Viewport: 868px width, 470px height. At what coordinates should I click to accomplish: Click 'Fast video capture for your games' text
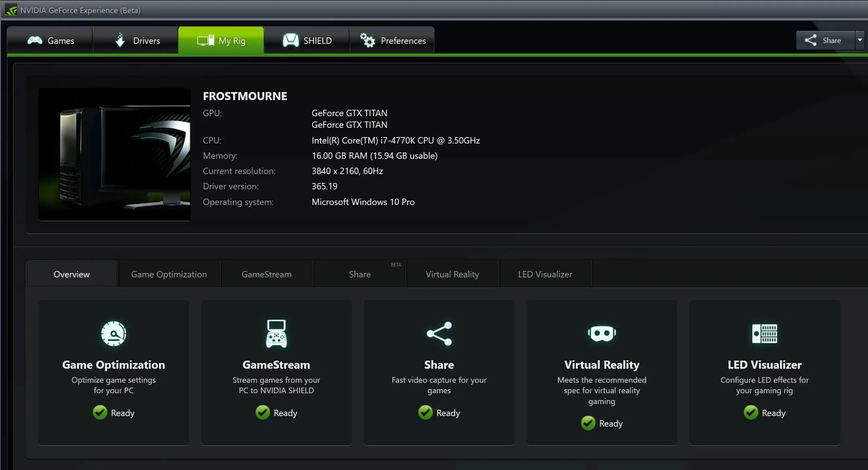tap(439, 385)
